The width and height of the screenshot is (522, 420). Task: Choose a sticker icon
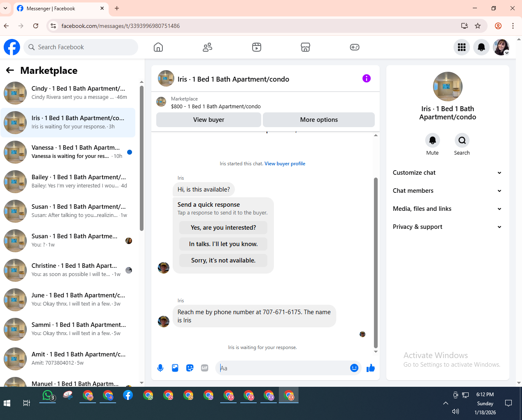click(x=190, y=368)
